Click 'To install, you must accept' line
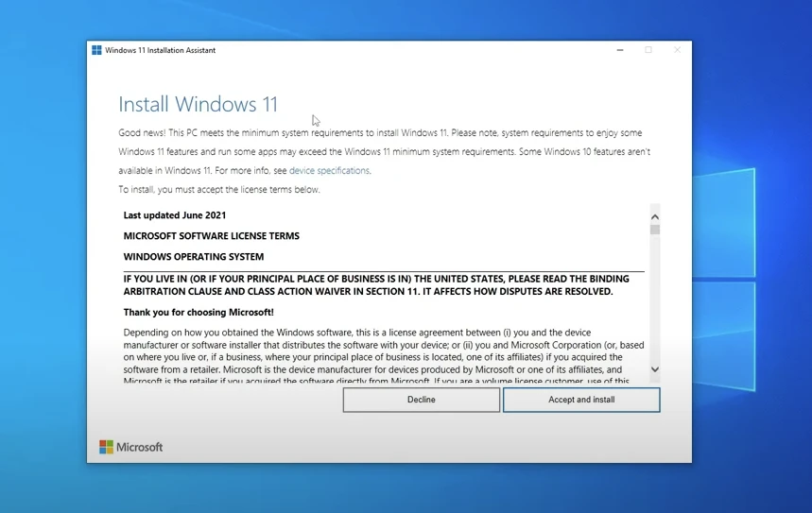This screenshot has height=513, width=812. (219, 190)
